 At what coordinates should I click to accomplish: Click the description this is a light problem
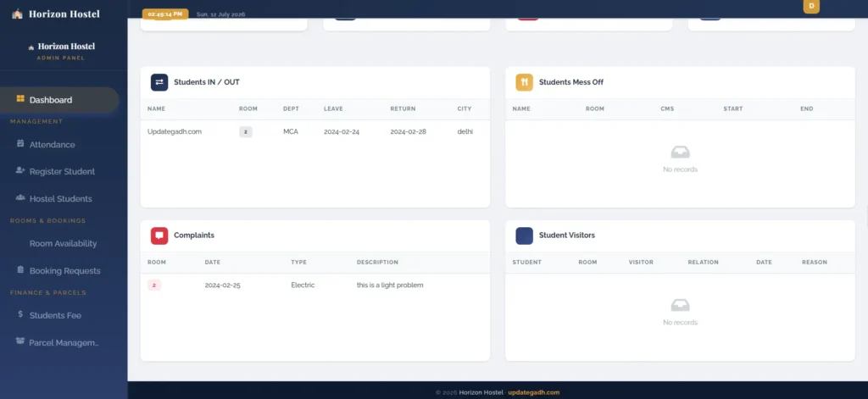tap(390, 285)
